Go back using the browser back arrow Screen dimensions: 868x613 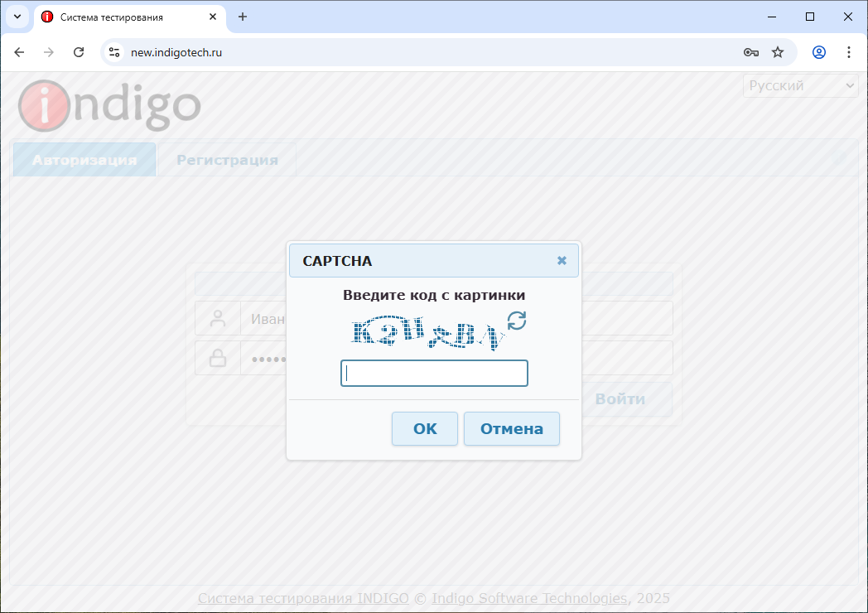[19, 52]
